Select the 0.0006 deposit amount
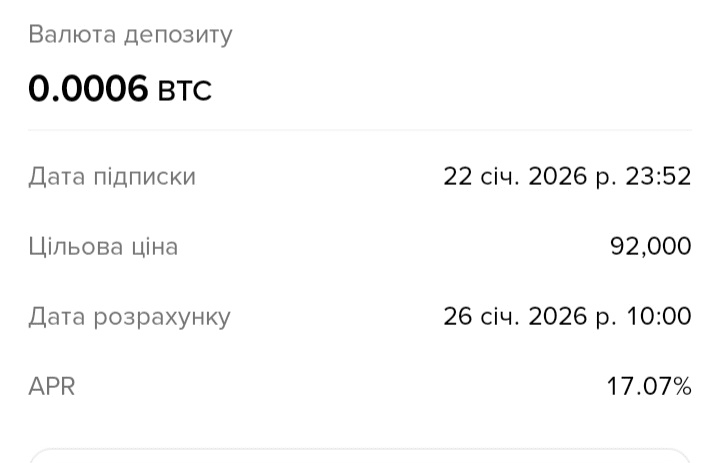Screen dimensions: 720x463 click(x=88, y=90)
